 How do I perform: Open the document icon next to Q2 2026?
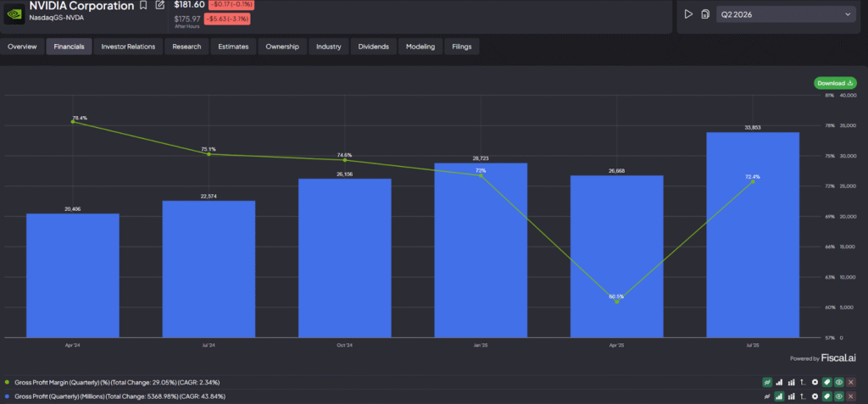704,14
